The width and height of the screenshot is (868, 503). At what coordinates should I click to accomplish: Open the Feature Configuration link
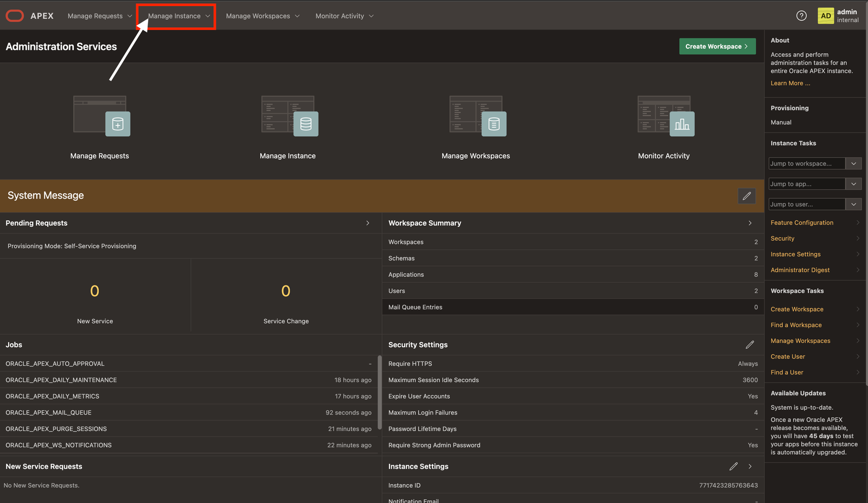(802, 223)
